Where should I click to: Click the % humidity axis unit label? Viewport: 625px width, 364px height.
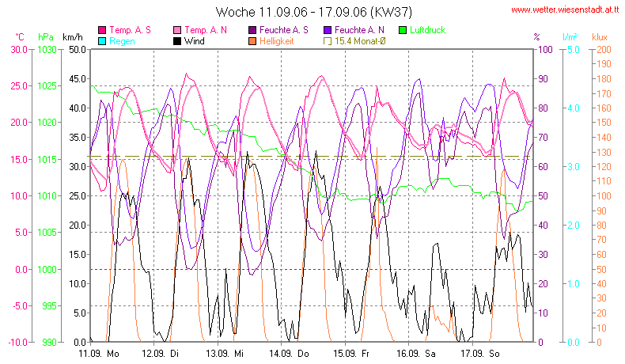pos(536,37)
